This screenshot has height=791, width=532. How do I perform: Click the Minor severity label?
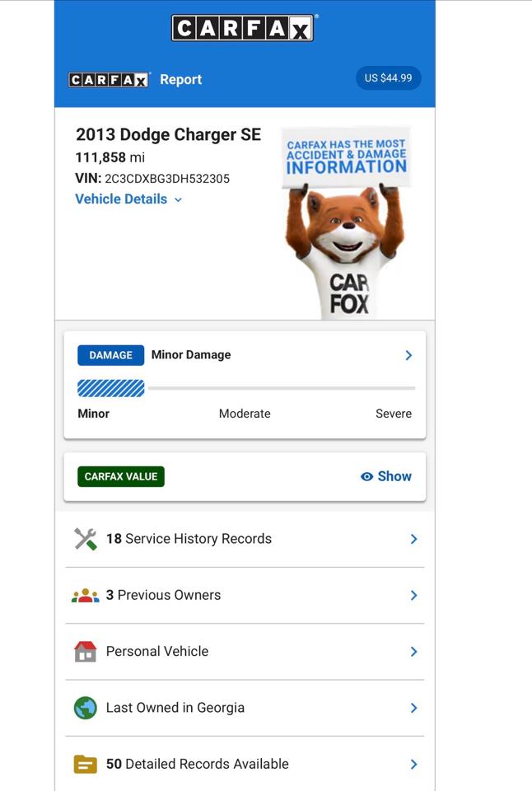coord(93,414)
